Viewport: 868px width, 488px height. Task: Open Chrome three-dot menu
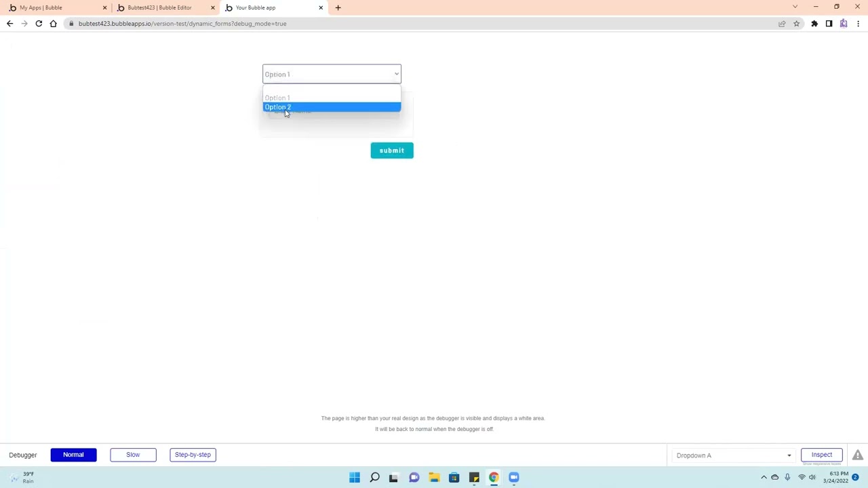point(858,24)
